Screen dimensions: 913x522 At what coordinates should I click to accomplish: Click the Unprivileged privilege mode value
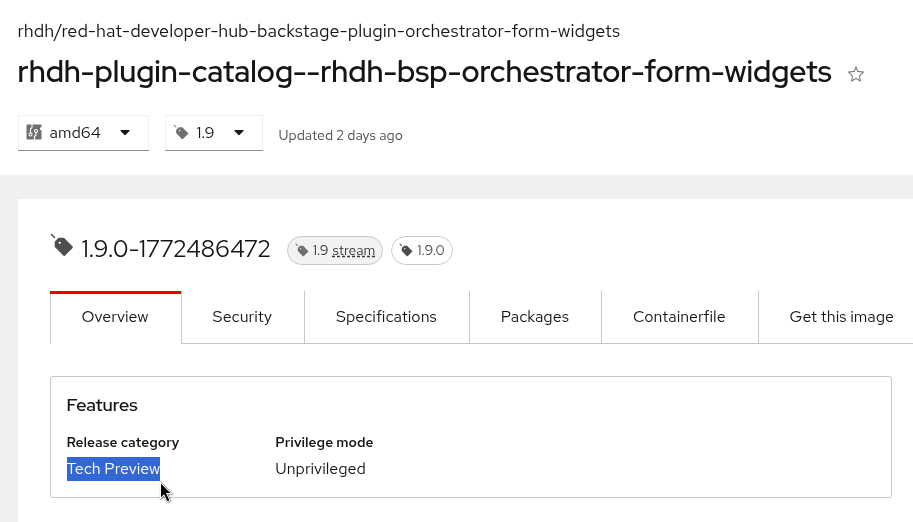pos(320,469)
